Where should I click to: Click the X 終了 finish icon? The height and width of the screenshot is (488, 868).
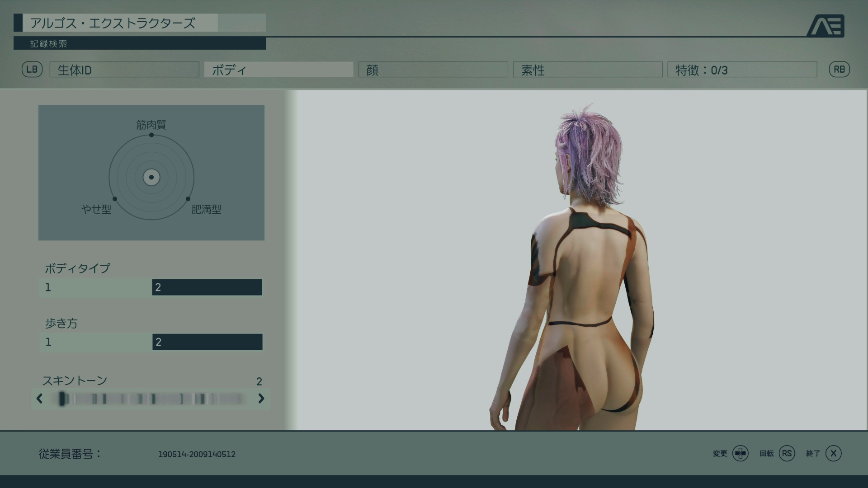point(833,453)
